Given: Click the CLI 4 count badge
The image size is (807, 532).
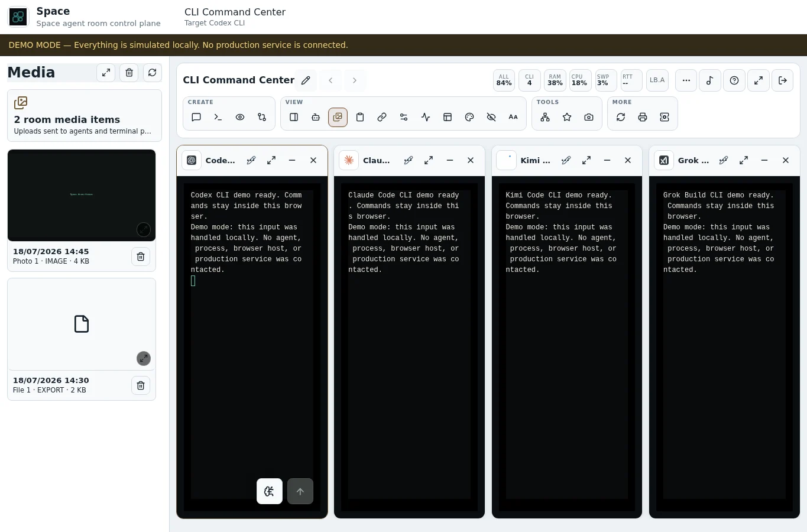Looking at the screenshot, I should click(x=529, y=80).
